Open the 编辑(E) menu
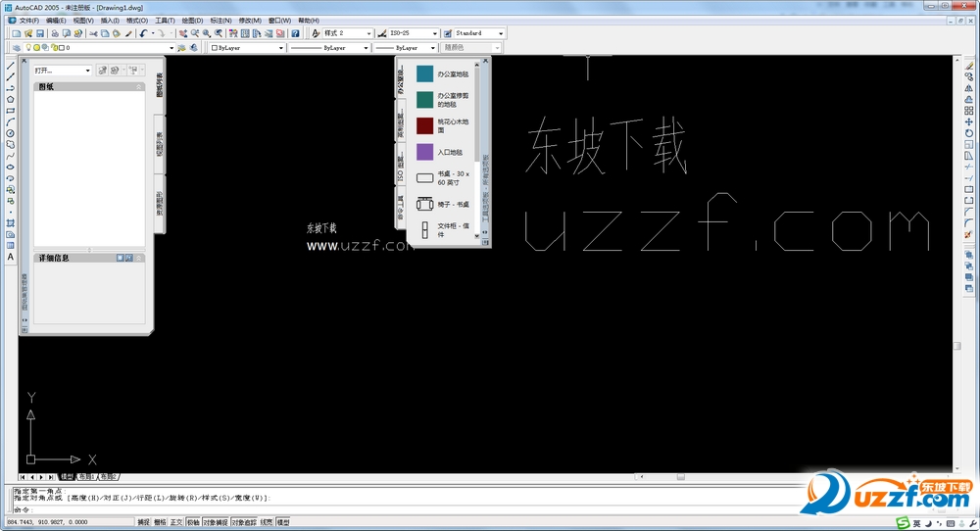 pos(56,21)
